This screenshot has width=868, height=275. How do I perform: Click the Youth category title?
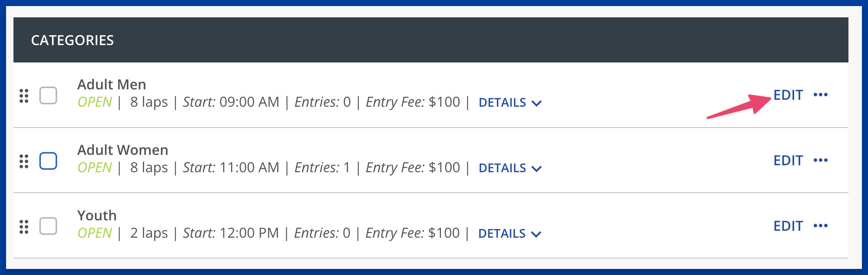(x=97, y=215)
